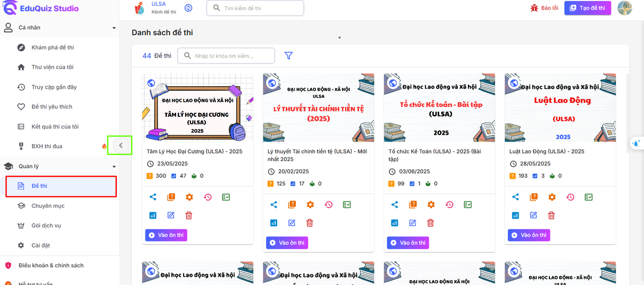
Task: Open question bank icon for Tâm Lý Học Đại Cương
Action: 171,197
